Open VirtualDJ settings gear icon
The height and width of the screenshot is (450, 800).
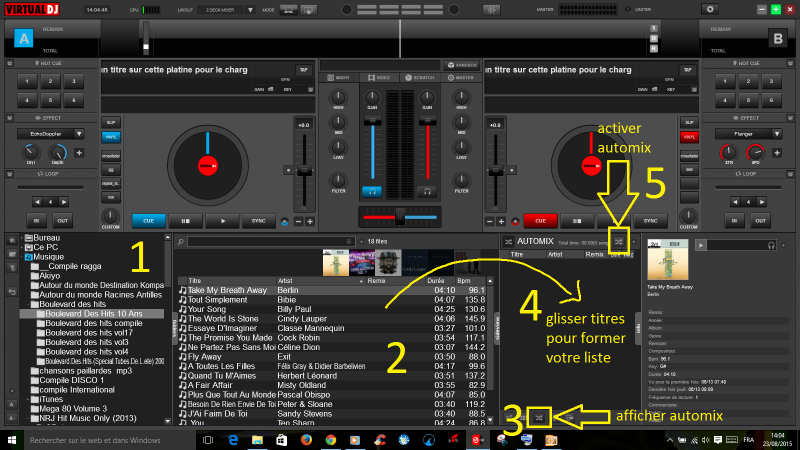[710, 9]
